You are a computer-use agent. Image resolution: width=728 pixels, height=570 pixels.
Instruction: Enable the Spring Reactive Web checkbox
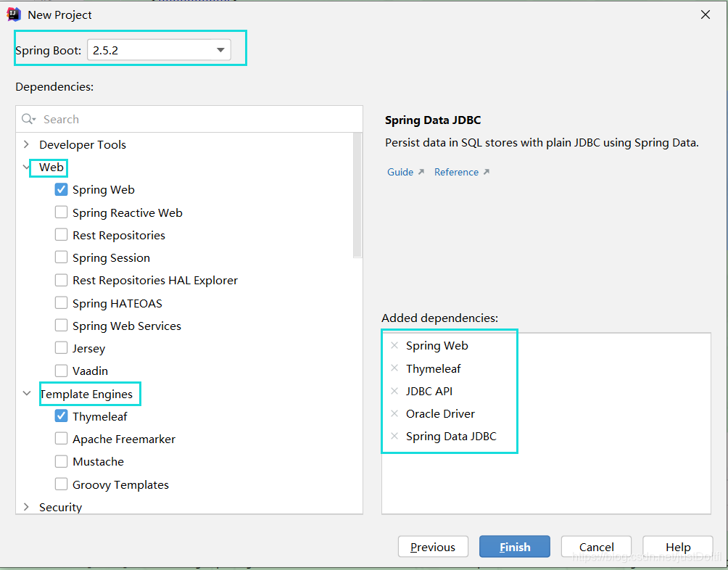62,212
